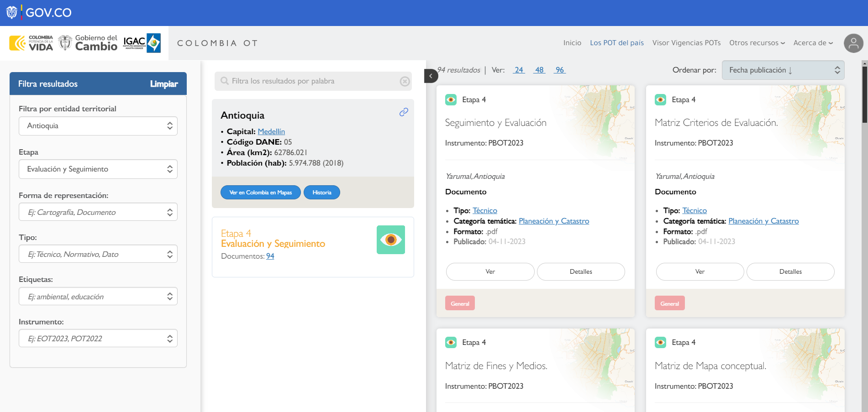The height and width of the screenshot is (412, 868).
Task: Click the Medellín capital link
Action: [271, 131]
